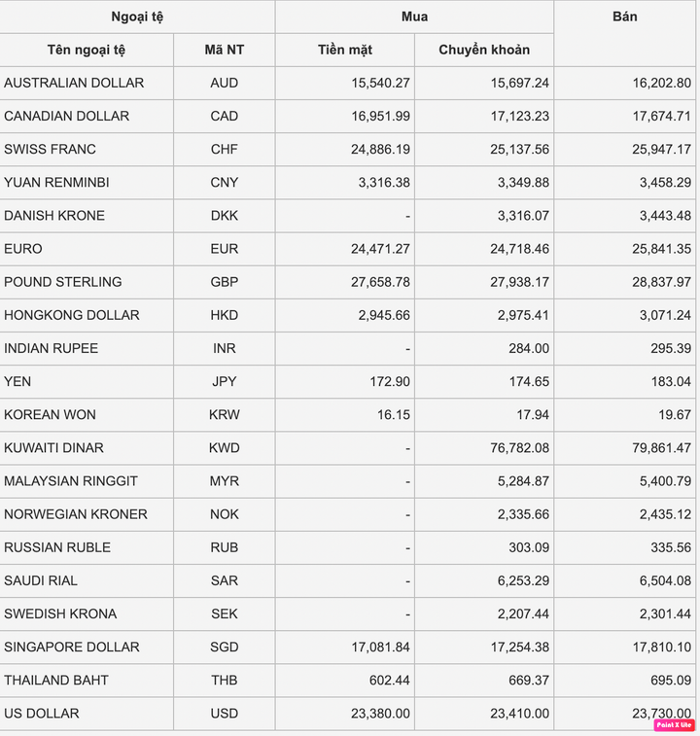The height and width of the screenshot is (736, 700).
Task: Select the THB currency code cell
Action: coord(225,680)
